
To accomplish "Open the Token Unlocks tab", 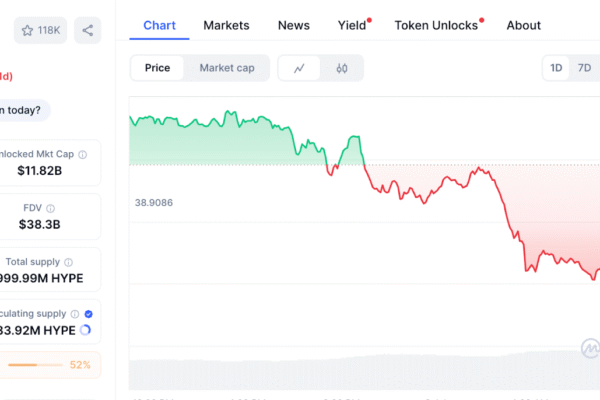I will (x=436, y=25).
